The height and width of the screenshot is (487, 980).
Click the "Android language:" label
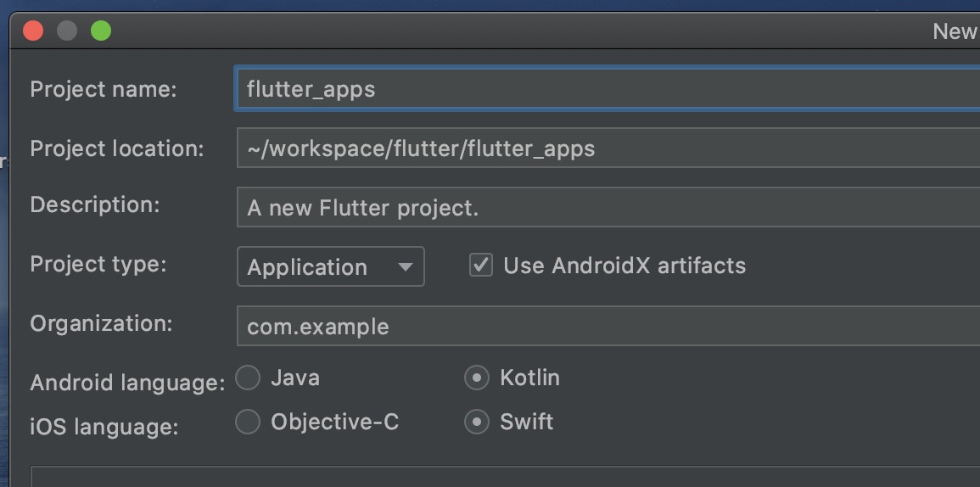click(127, 383)
